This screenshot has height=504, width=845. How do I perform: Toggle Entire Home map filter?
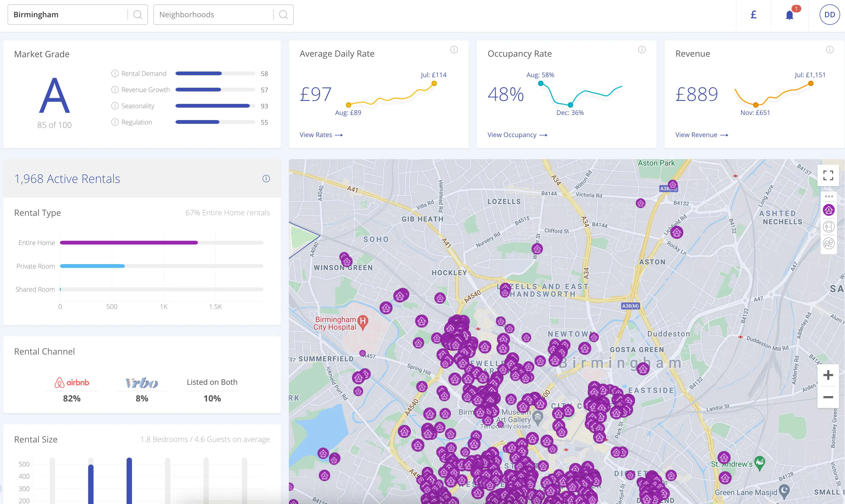829,210
